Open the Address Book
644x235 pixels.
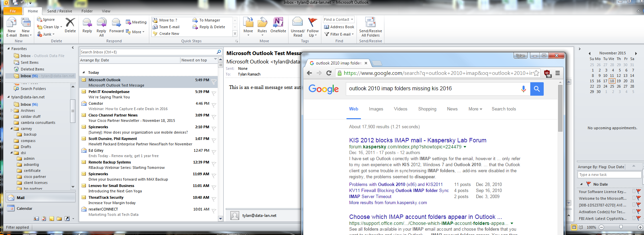[339, 27]
